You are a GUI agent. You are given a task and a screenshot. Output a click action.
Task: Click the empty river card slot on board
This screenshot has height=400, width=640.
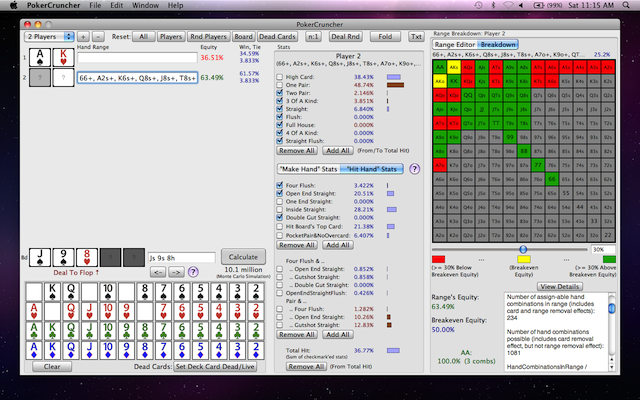point(134,257)
